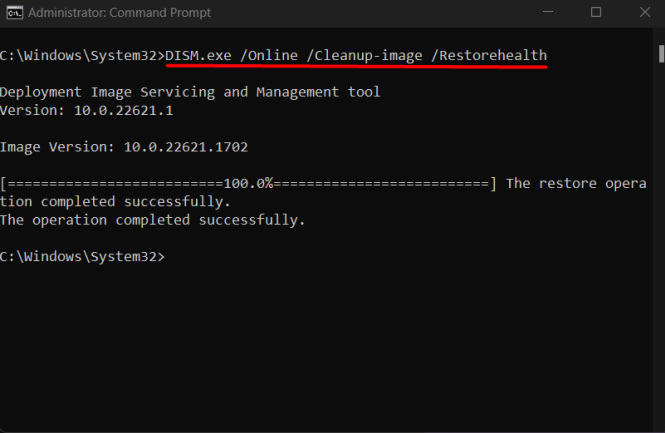Image resolution: width=665 pixels, height=433 pixels.
Task: Click the empty console area below the prompt
Action: point(320,350)
